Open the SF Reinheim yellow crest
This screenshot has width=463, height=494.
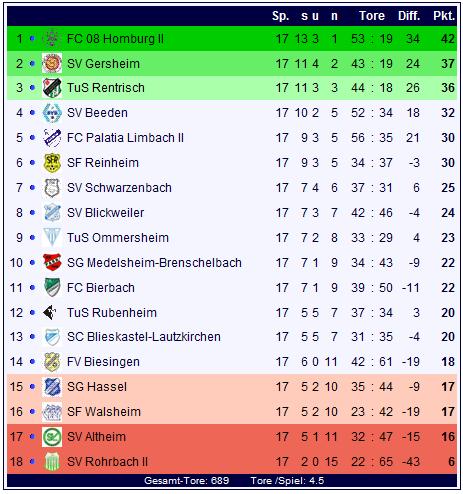(52, 163)
